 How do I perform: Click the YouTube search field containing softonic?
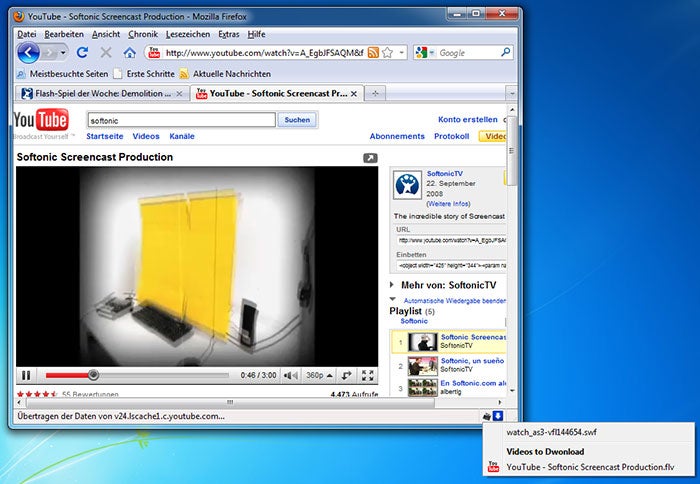[x=180, y=120]
